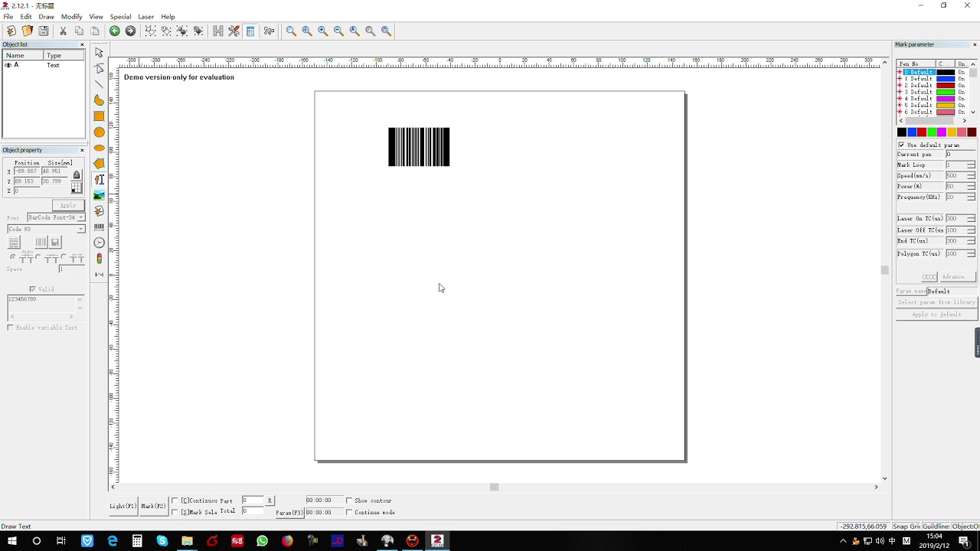Image resolution: width=980 pixels, height=551 pixels.
Task: Adjust the Speed(mm/s) spinner
Action: pyautogui.click(x=972, y=175)
